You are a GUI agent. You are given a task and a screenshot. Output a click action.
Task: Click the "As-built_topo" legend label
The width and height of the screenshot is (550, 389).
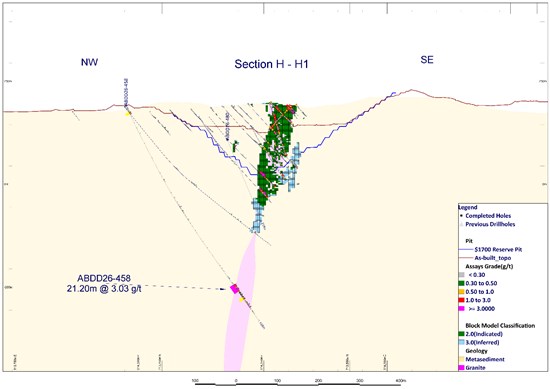pos(492,258)
